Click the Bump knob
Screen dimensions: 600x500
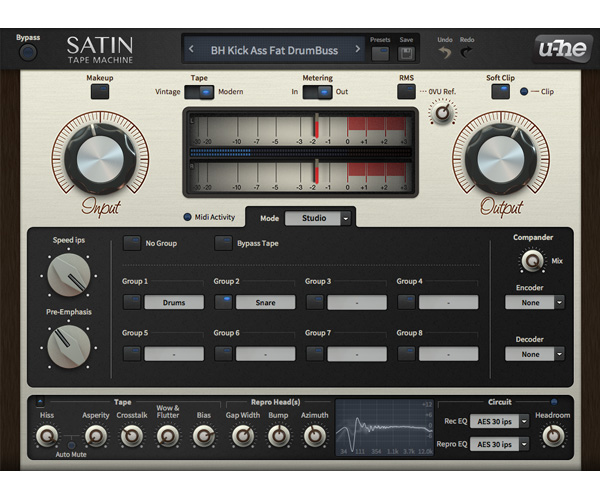pyautogui.click(x=279, y=436)
